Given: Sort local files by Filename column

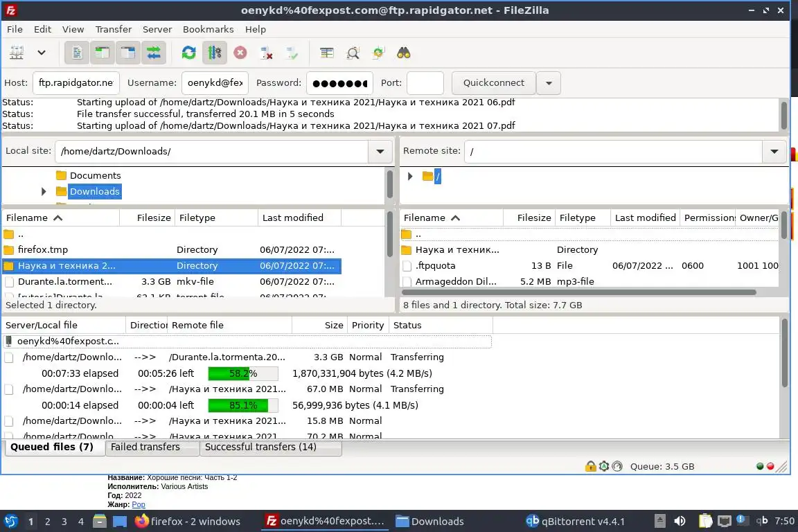Looking at the screenshot, I should [60, 218].
